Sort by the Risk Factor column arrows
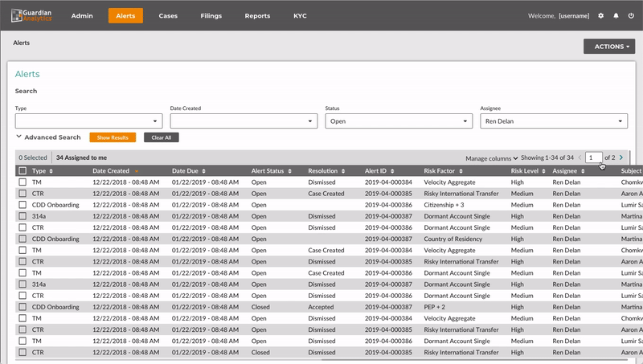The image size is (643, 364). coord(461,171)
